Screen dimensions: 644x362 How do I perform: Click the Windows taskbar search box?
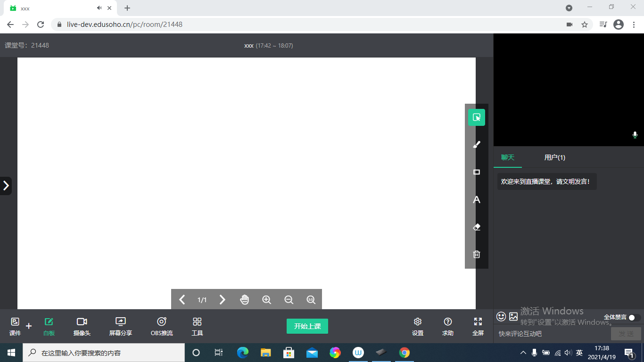point(104,353)
